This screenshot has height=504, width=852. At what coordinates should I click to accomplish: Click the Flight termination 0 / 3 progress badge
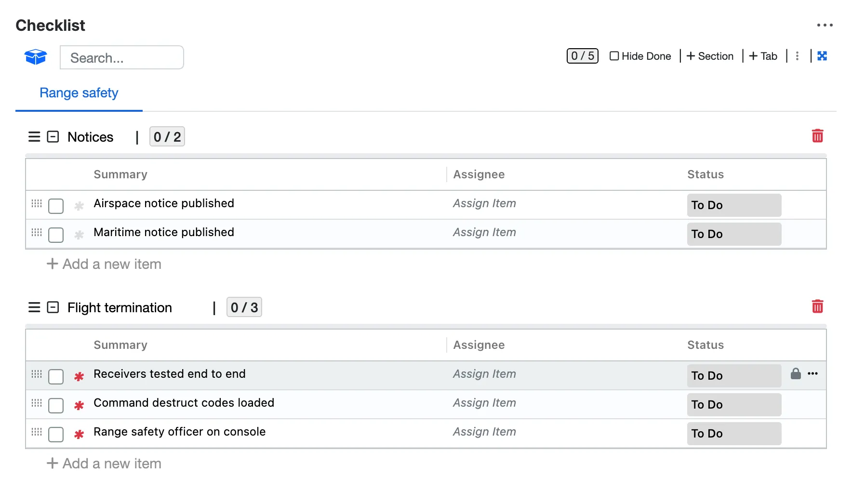[x=244, y=307]
